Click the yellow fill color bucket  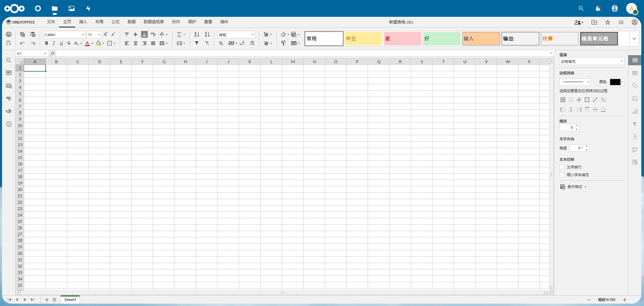(98, 43)
